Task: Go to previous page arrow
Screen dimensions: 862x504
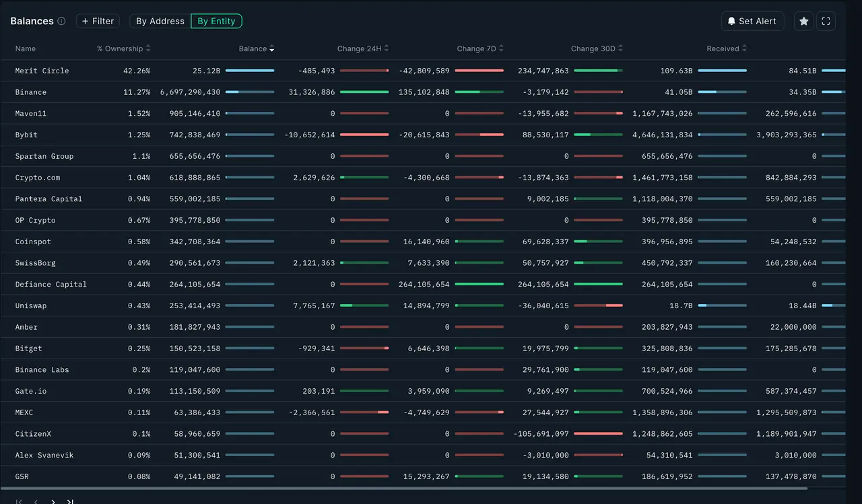Action: click(36, 501)
